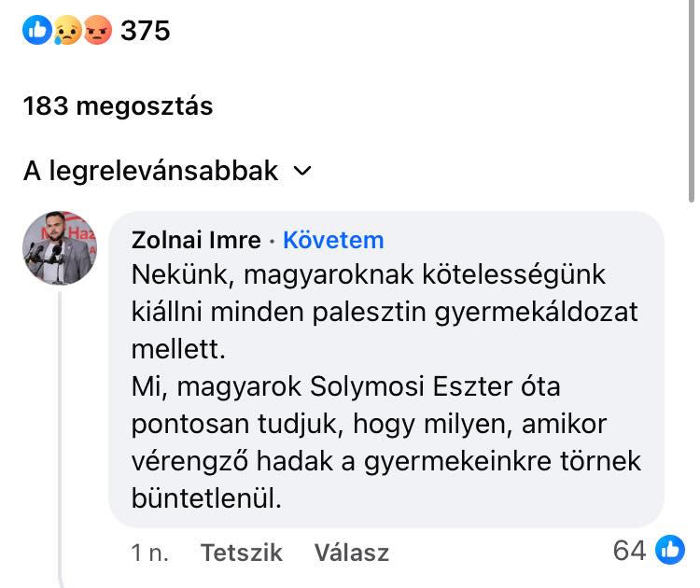Click the 1 n. comment timestamp
Viewport: 700px width, 588px height.
click(x=149, y=552)
